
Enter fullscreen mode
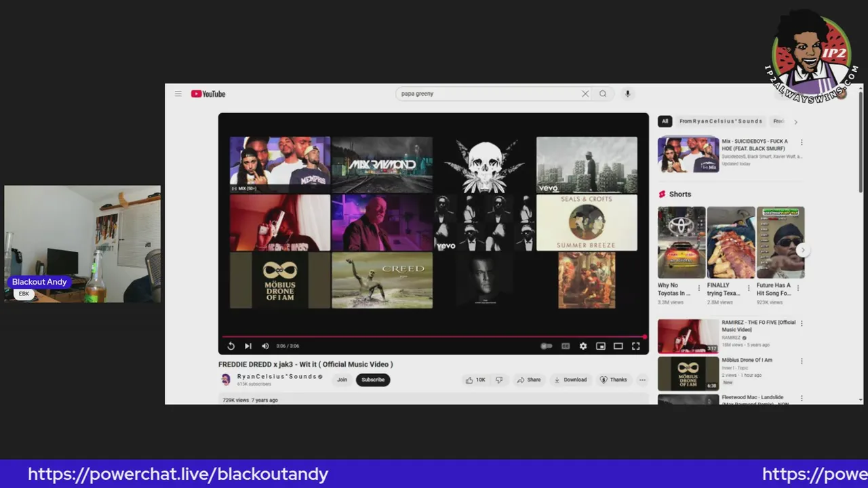(x=636, y=346)
